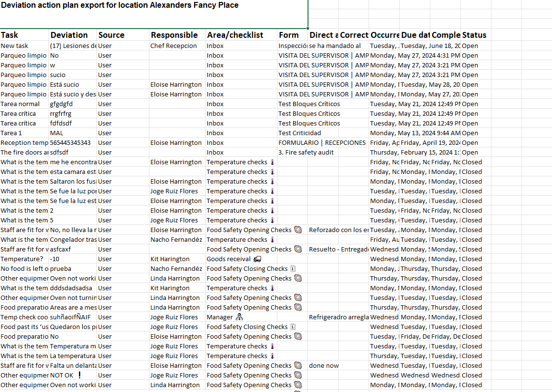This screenshot has height=392, width=552.
Task: Click the 'Task' column header cell
Action: click(x=24, y=35)
